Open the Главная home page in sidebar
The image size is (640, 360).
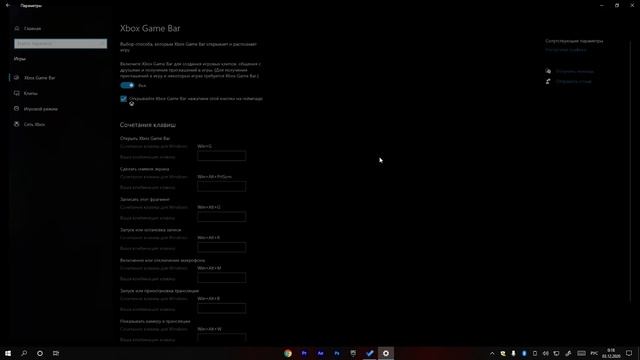pos(28,29)
